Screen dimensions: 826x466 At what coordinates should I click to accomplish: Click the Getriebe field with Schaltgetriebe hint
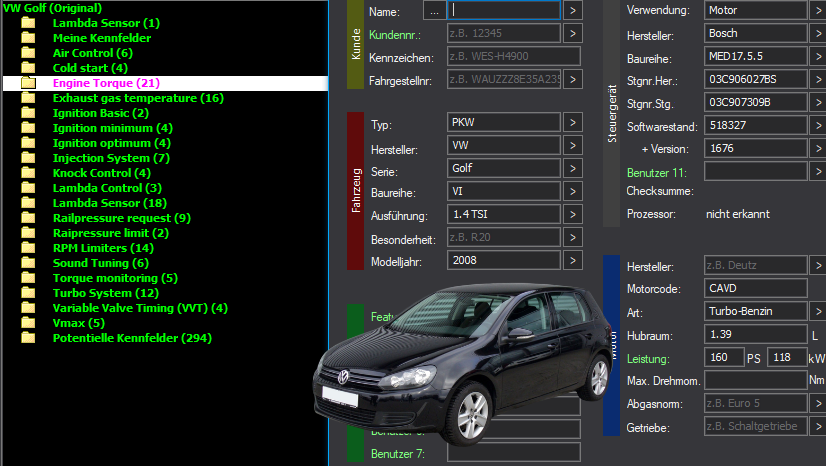click(x=756, y=427)
